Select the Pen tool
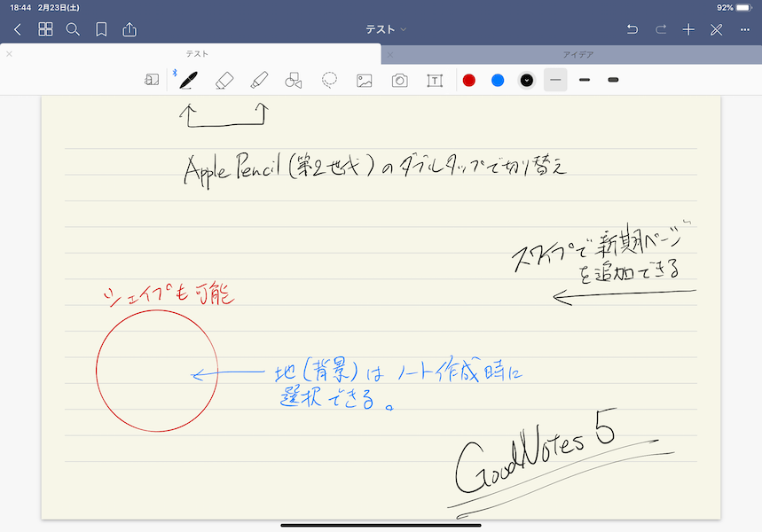 coord(188,80)
